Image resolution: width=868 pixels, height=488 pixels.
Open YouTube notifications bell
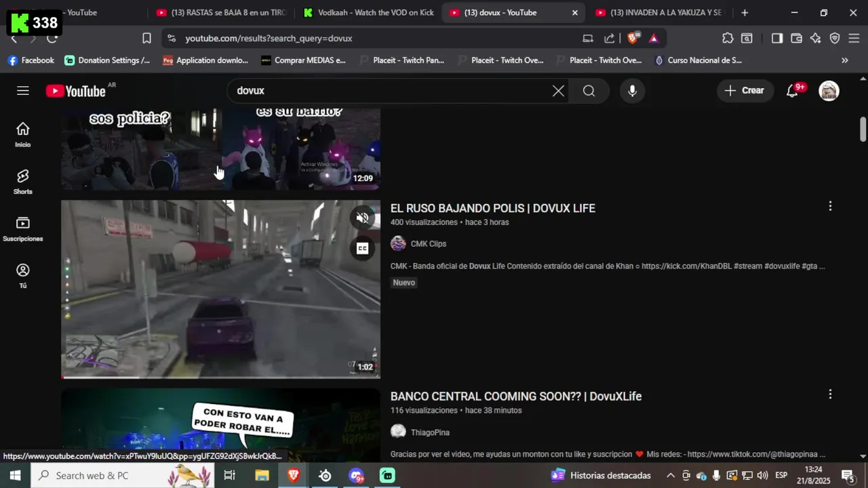(x=792, y=91)
